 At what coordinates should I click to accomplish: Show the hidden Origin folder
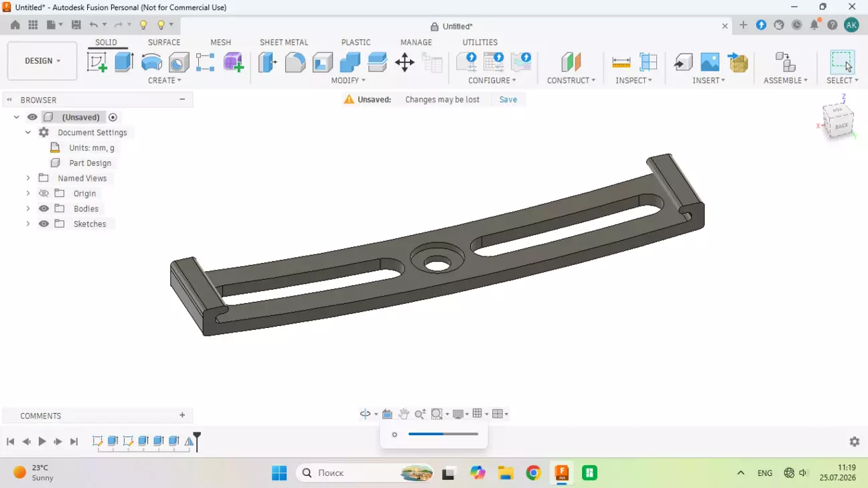tap(44, 193)
